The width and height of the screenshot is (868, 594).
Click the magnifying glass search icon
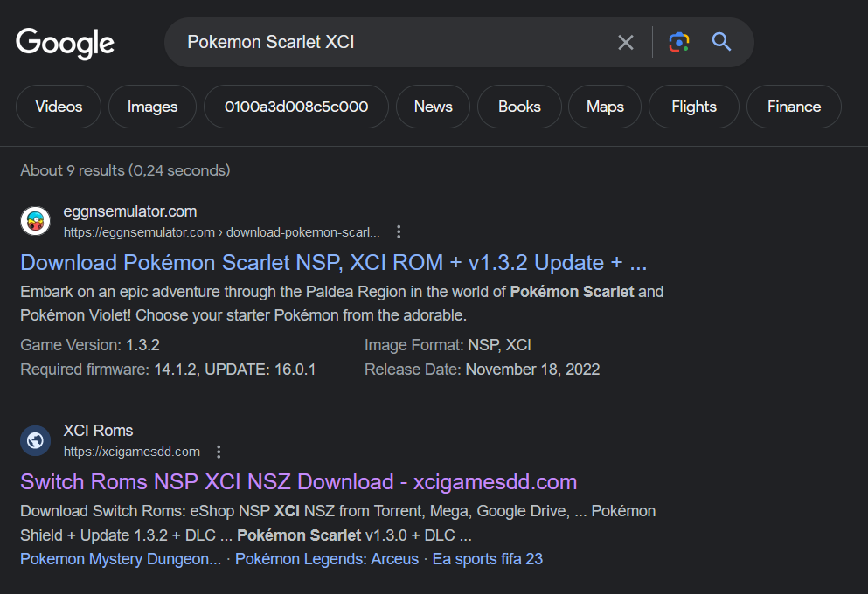point(721,42)
